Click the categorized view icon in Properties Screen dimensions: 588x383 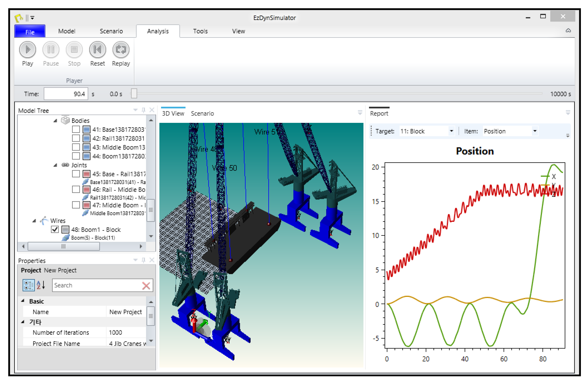pos(28,285)
